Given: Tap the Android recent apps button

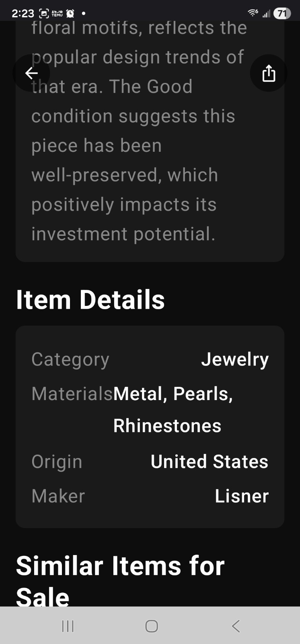Looking at the screenshot, I should tap(68, 626).
